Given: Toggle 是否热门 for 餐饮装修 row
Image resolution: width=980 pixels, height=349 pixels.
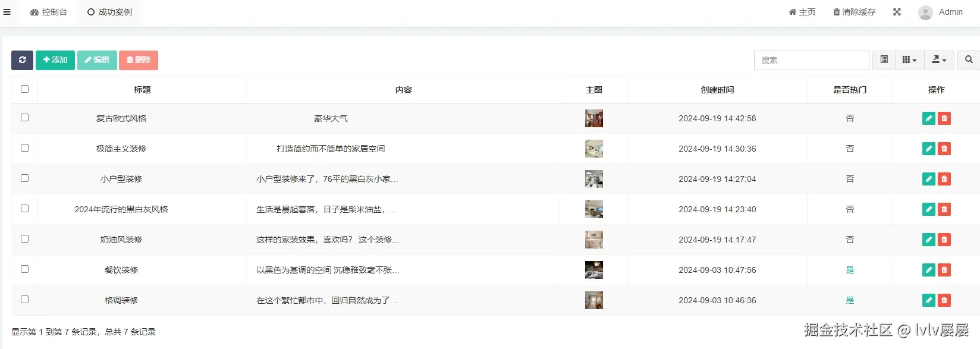Looking at the screenshot, I should (x=850, y=270).
